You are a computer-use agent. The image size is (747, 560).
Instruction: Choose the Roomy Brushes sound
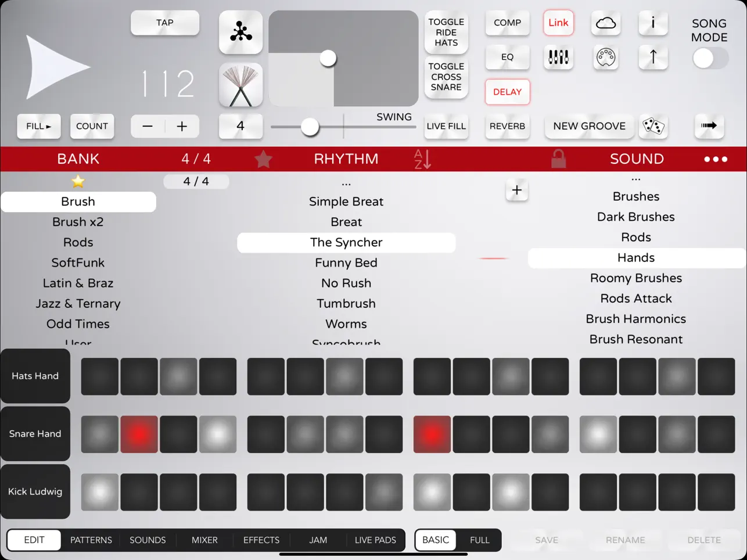click(636, 278)
